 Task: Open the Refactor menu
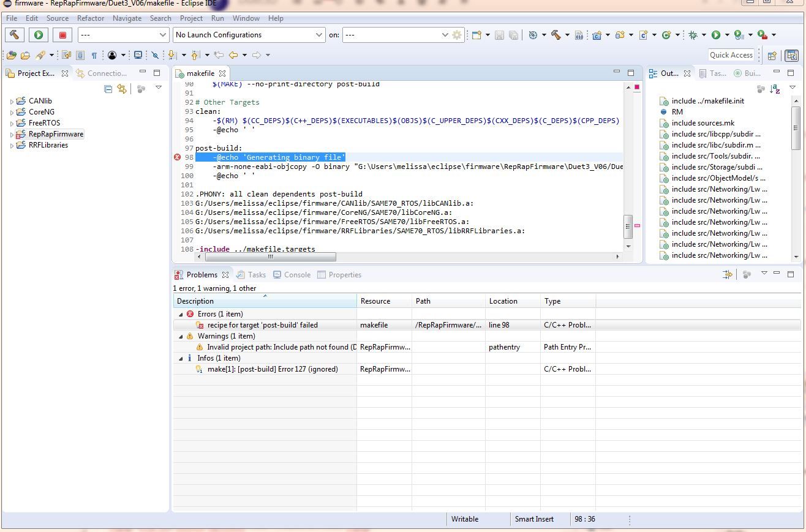coord(90,18)
